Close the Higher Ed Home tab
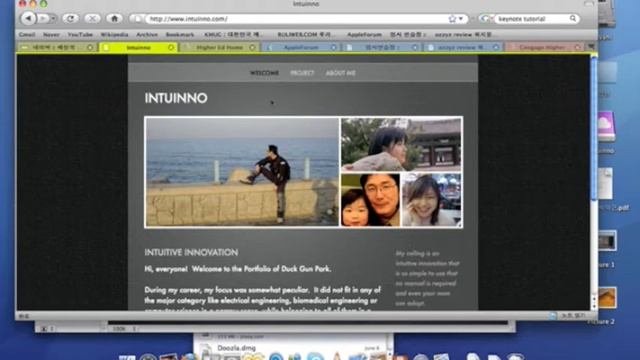 pyautogui.click(x=252, y=48)
